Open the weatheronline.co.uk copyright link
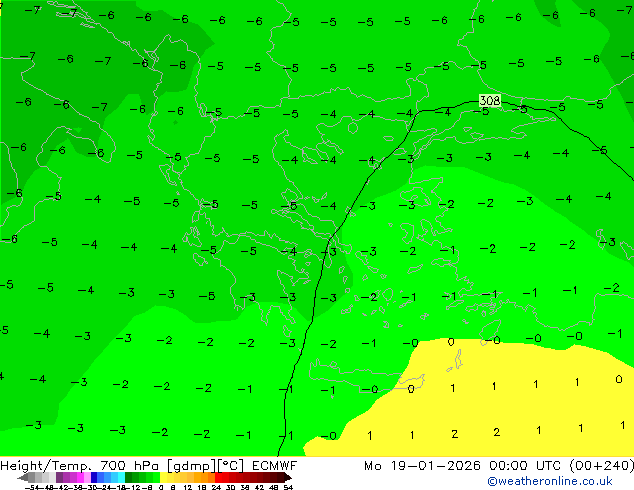Viewport: 634px width, 490px height. pyautogui.click(x=550, y=481)
